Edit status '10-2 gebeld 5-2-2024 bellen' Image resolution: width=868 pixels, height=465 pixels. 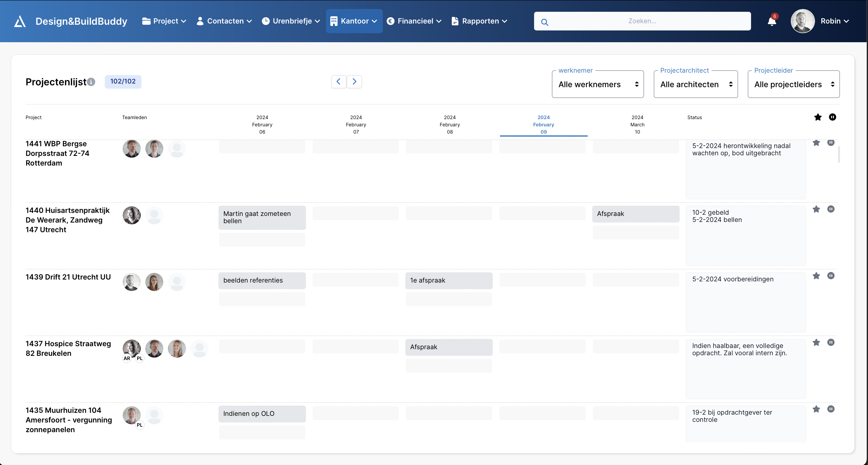(x=746, y=236)
